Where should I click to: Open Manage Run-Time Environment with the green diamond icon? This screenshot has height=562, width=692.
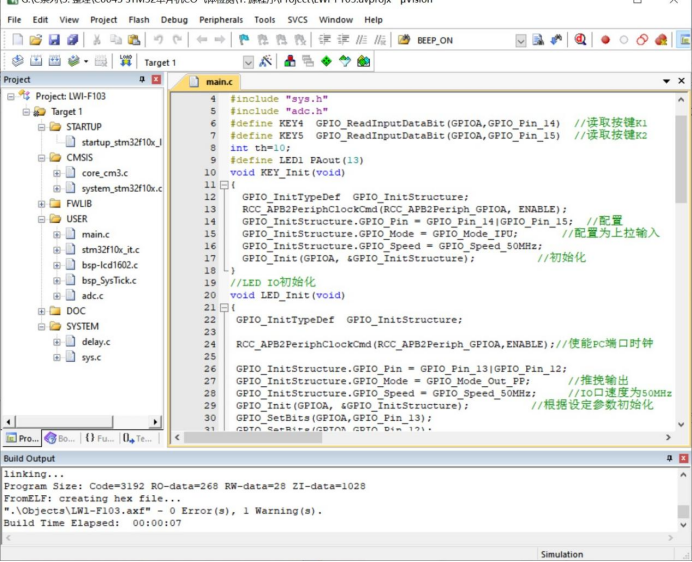click(x=326, y=61)
